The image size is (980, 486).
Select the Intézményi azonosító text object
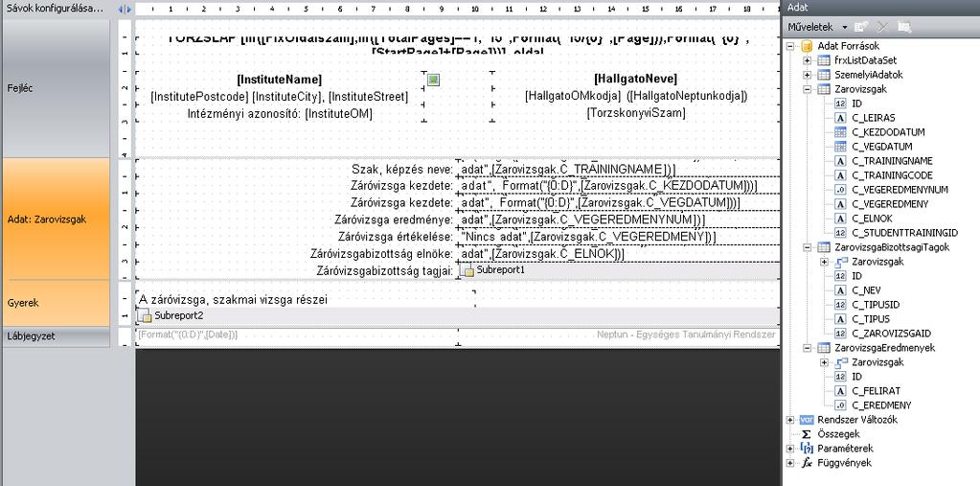click(x=280, y=114)
